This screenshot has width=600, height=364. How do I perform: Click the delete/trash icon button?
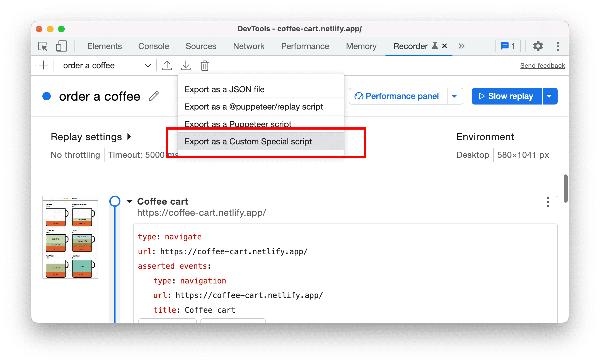click(x=204, y=65)
